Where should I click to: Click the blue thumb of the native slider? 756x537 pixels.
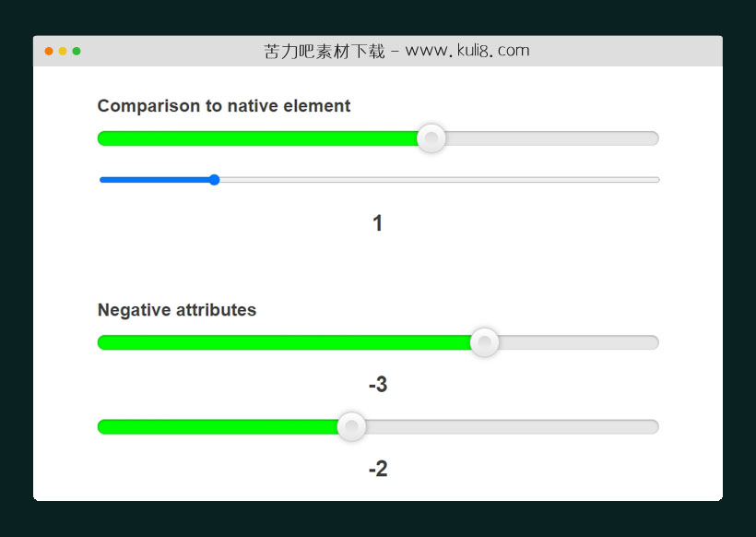coord(215,180)
